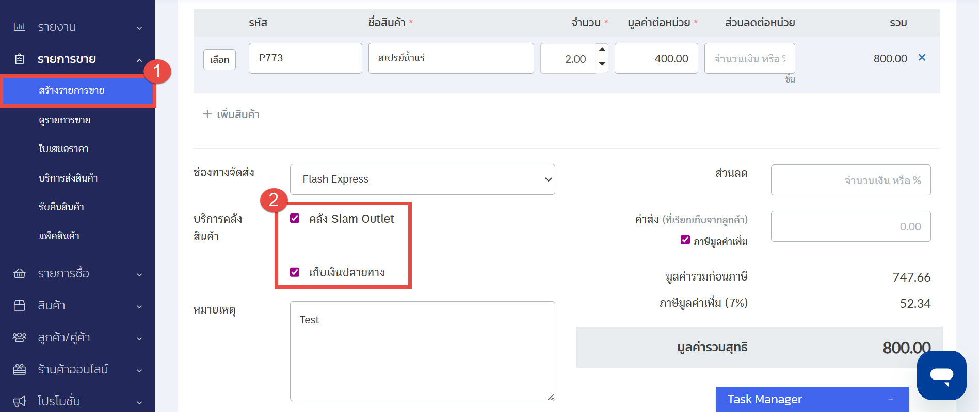Viewport: 980px width, 412px height.
Task: Minimize the Task Manager panel
Action: (x=890, y=399)
